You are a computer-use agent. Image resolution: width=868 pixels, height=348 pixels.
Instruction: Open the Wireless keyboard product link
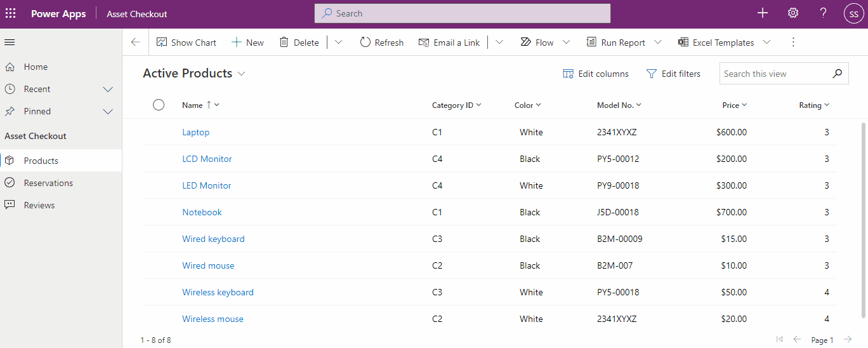tap(218, 292)
